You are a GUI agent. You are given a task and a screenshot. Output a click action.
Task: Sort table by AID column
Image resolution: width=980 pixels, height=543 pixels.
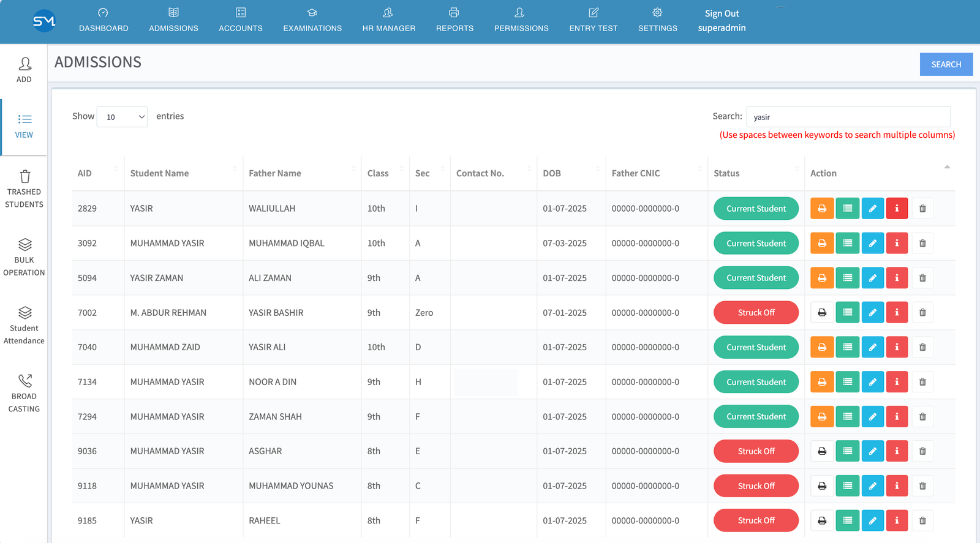point(98,173)
